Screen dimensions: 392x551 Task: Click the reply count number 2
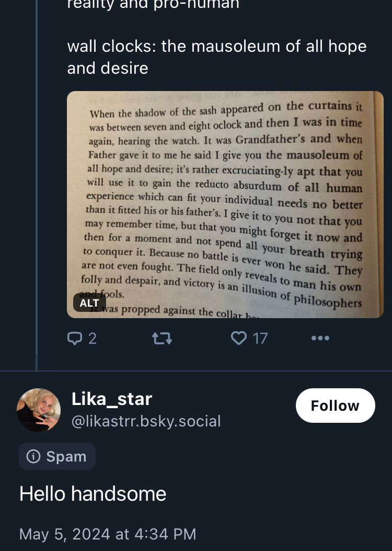coord(93,339)
